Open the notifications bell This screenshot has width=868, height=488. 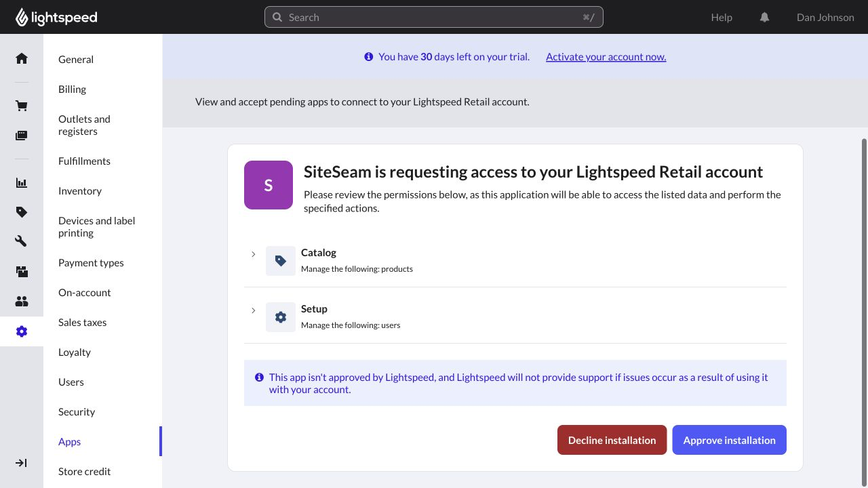point(764,18)
